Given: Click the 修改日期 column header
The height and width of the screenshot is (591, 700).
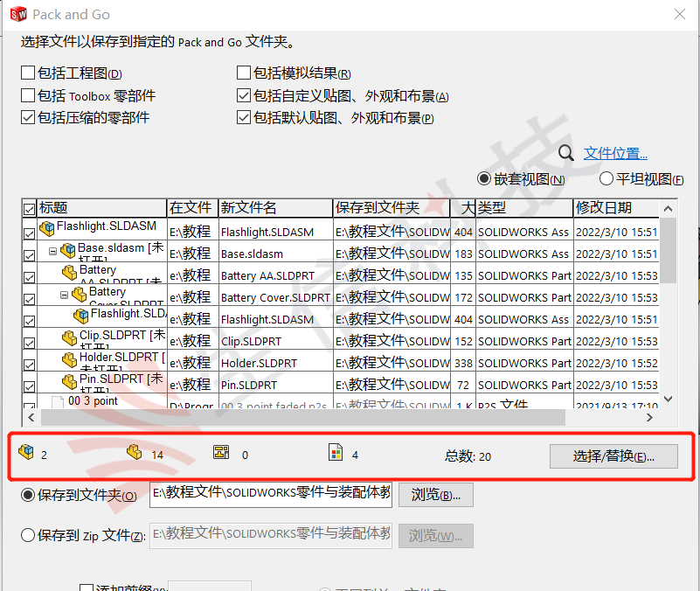Looking at the screenshot, I should (x=616, y=208).
